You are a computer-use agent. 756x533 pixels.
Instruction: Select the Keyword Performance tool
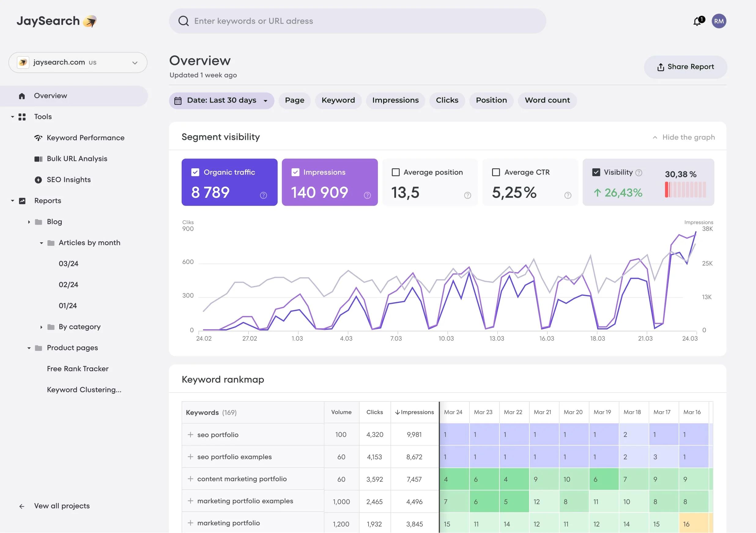pos(86,138)
